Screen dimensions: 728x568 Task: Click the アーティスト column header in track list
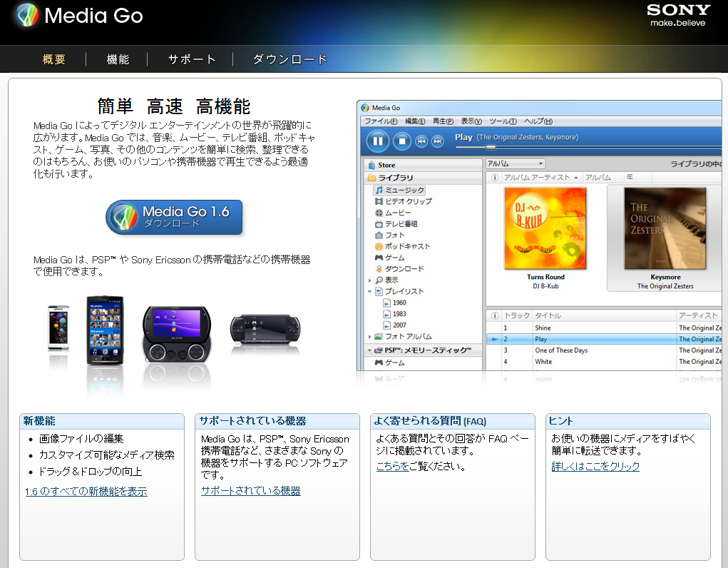(699, 315)
